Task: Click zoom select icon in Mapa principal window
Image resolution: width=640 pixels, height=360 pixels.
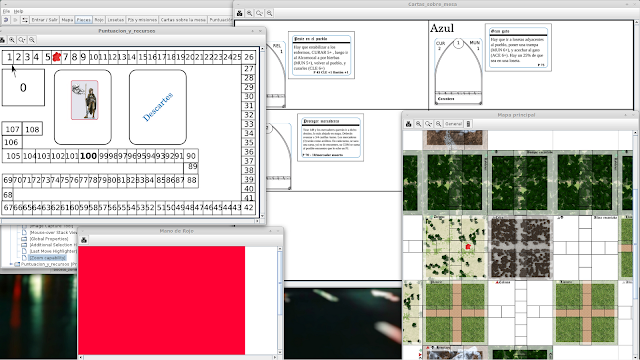Action: [428, 124]
